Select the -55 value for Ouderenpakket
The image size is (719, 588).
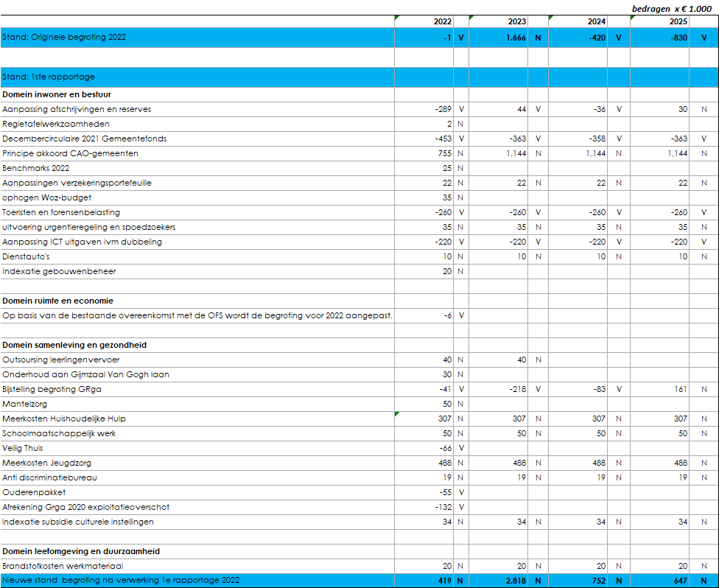(445, 492)
